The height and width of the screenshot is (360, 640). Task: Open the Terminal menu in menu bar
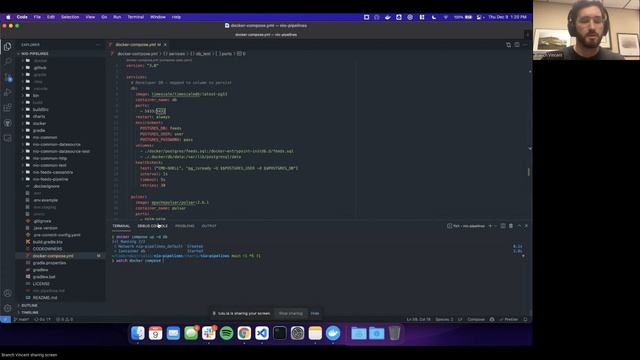pos(136,17)
